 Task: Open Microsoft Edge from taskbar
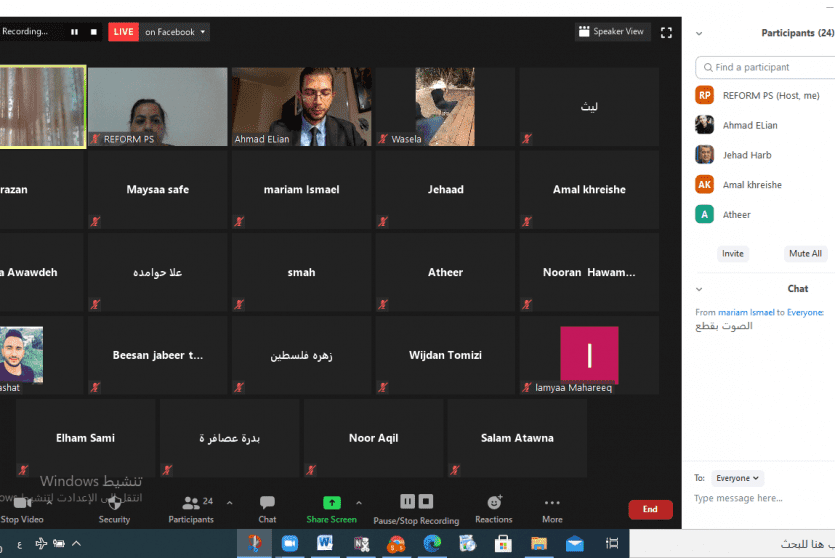(432, 544)
